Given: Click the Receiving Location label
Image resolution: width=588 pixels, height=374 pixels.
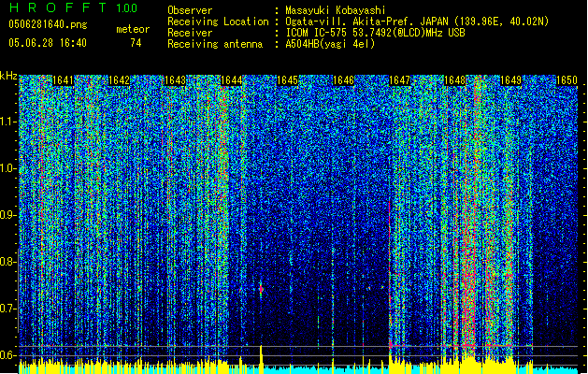Looking at the screenshot, I should tap(218, 22).
